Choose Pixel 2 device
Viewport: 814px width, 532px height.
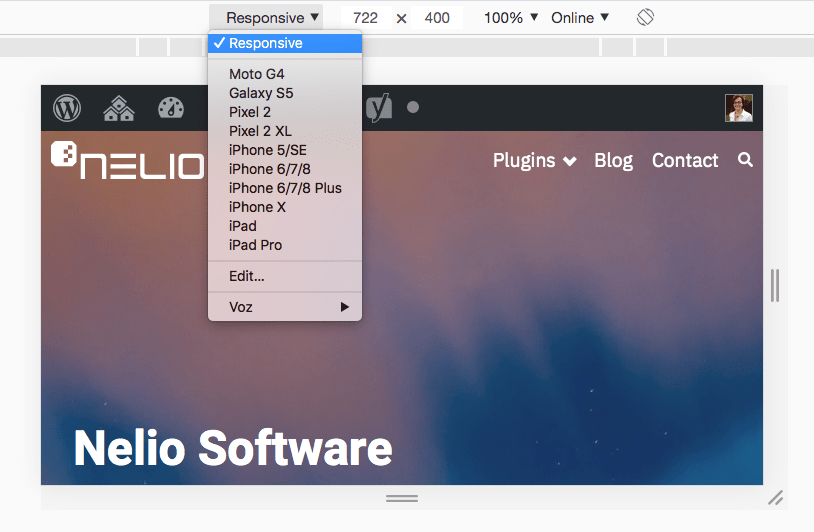284,112
